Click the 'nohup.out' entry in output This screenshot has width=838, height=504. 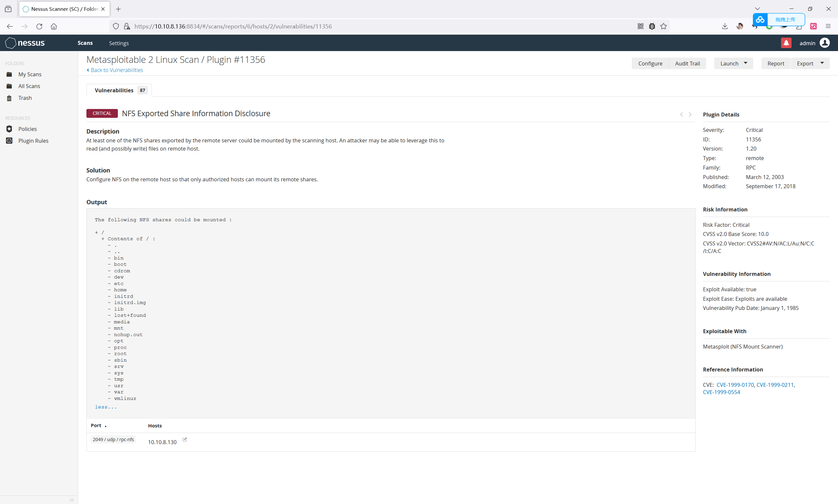tap(128, 334)
